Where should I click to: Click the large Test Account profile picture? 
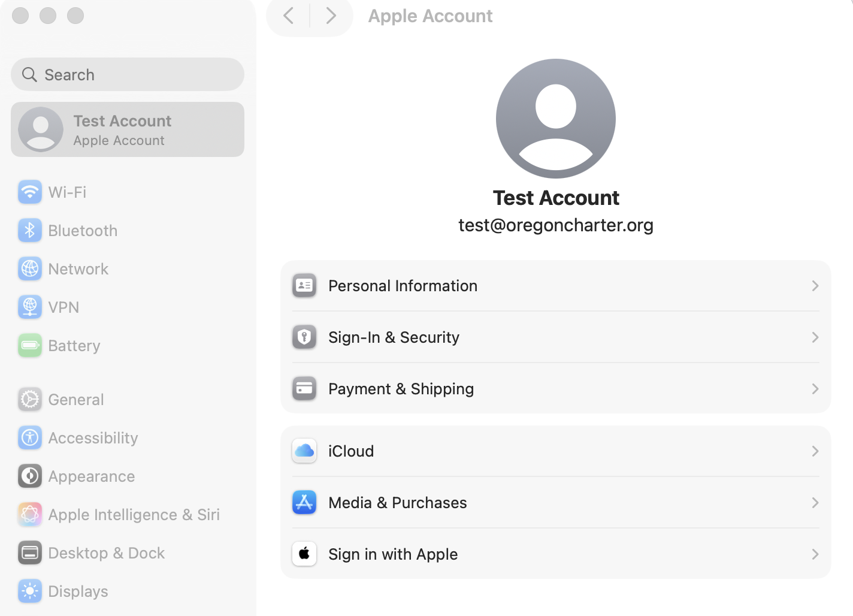point(556,119)
